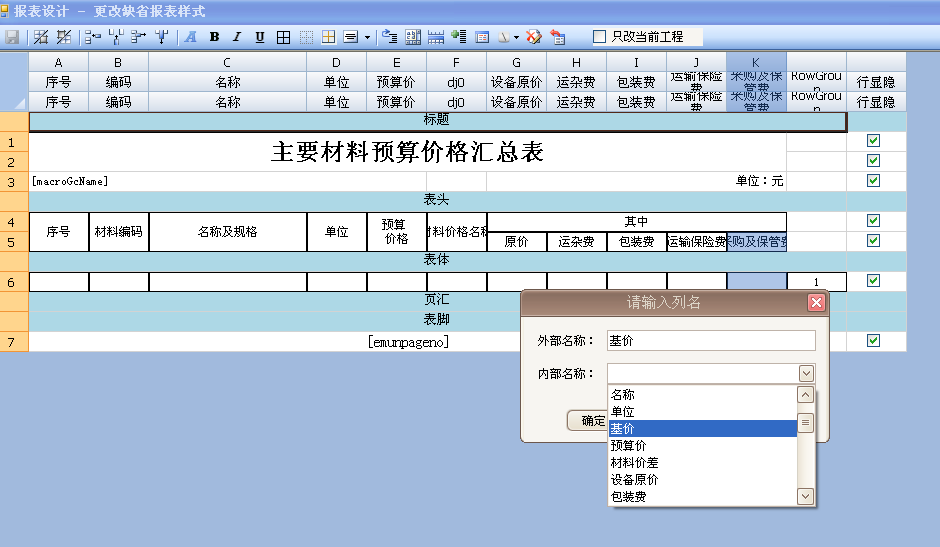
Task: Choose 材料价差 in the dropdown list
Action: coord(634,462)
